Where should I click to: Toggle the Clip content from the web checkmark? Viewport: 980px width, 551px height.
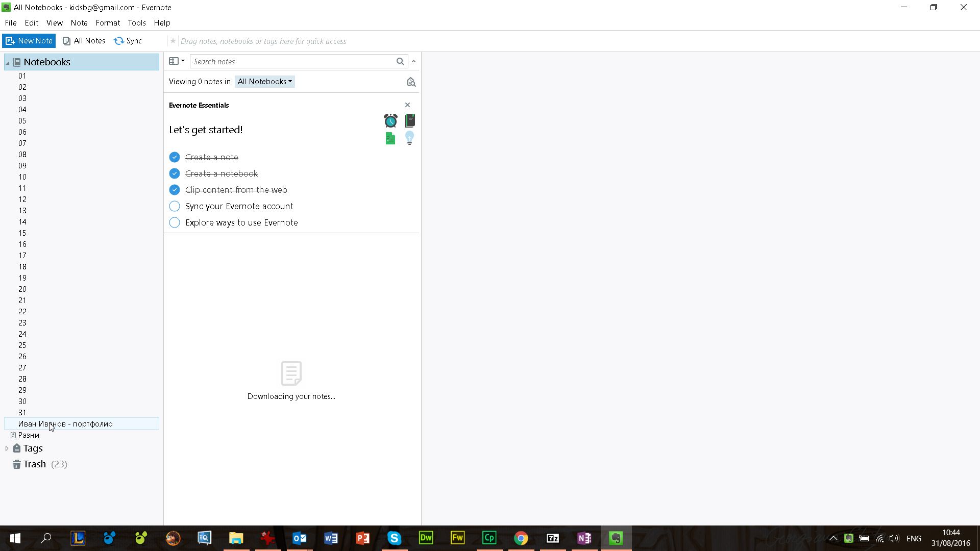coord(175,190)
